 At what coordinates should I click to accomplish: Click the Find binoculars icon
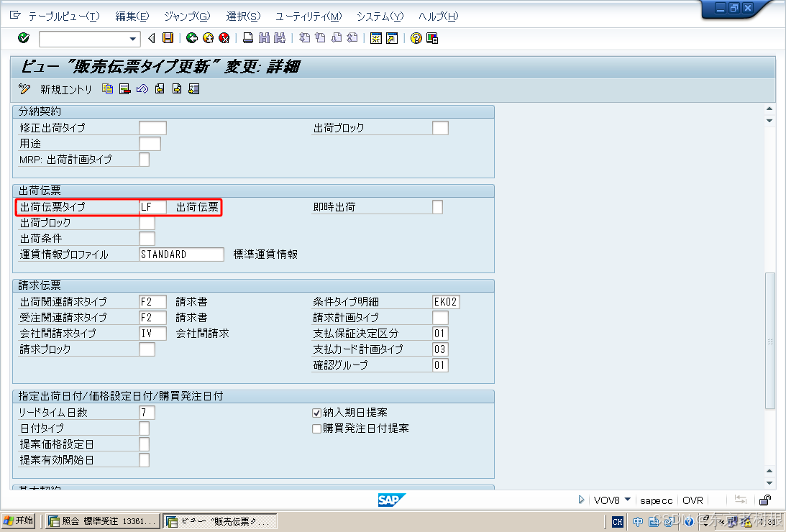point(264,38)
